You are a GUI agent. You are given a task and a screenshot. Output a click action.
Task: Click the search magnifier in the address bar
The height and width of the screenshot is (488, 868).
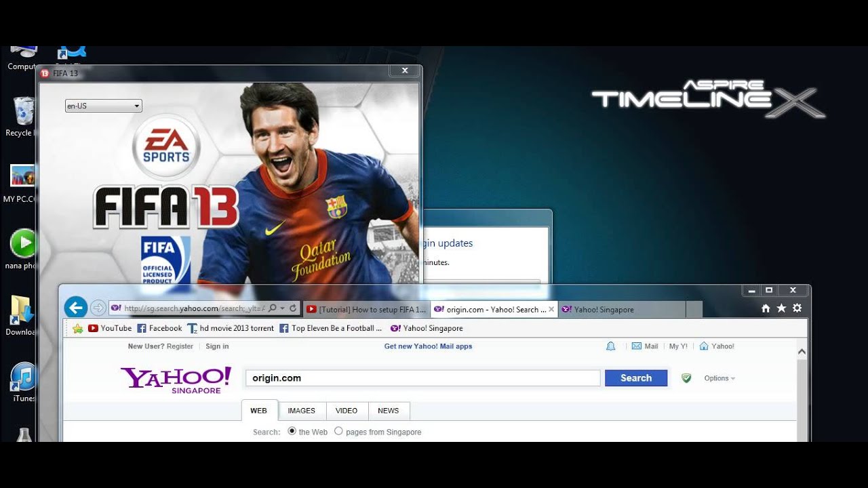(273, 308)
